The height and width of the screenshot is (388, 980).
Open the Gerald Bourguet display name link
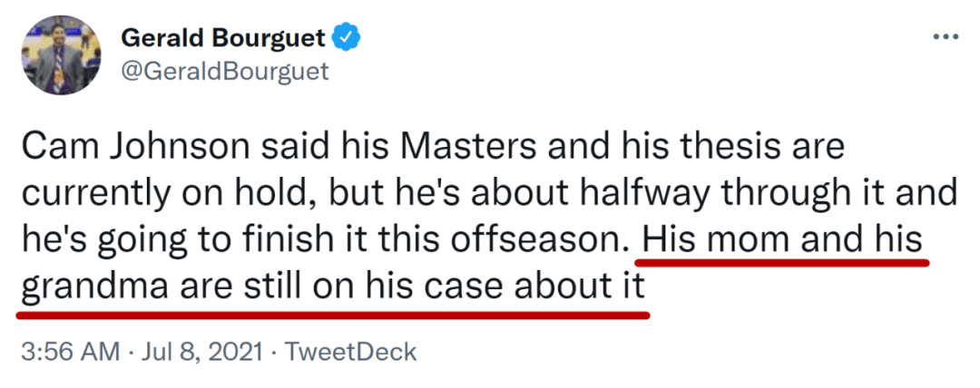223,38
